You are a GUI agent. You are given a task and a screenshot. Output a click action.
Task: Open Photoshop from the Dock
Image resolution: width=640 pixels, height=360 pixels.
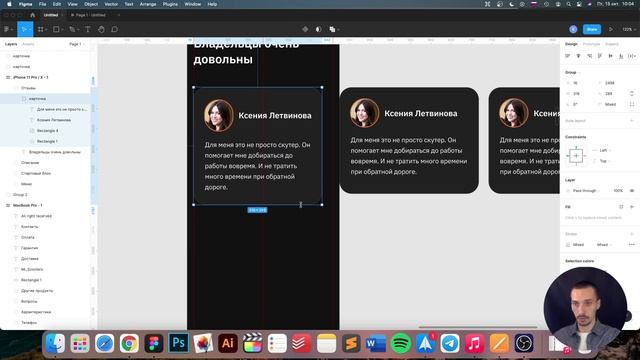tap(178, 343)
